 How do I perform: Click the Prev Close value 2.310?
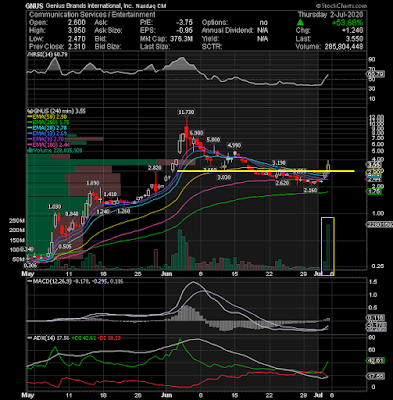coord(76,46)
